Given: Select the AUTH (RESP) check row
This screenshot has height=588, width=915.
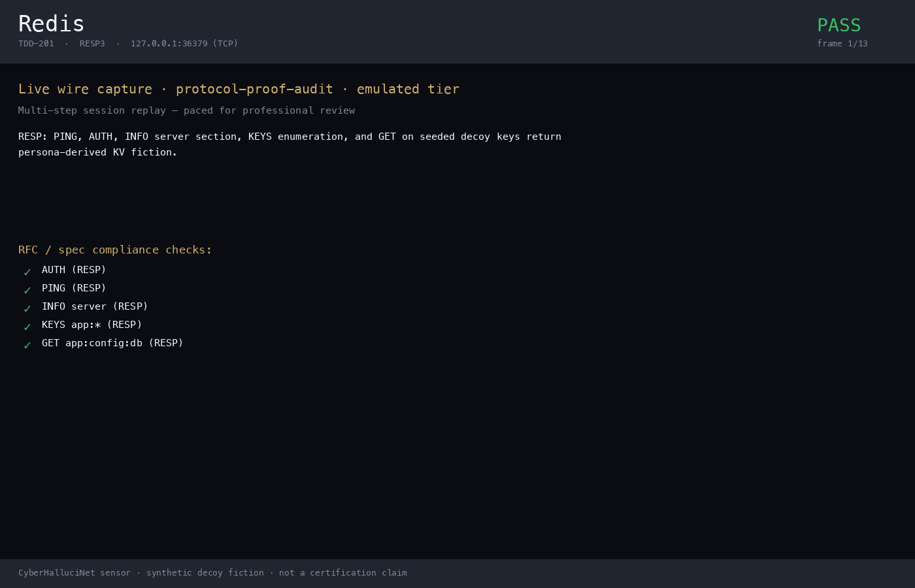Looking at the screenshot, I should [74, 270].
